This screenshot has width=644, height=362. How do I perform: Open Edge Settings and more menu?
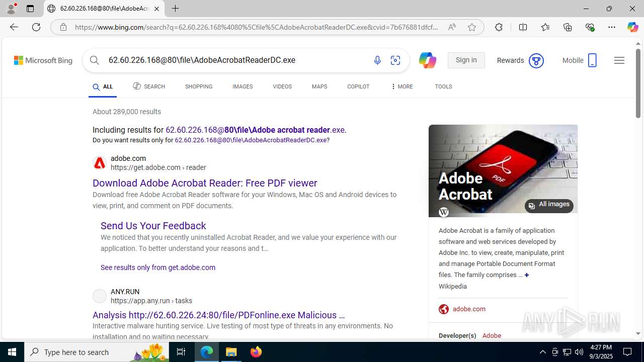pyautogui.click(x=612, y=27)
